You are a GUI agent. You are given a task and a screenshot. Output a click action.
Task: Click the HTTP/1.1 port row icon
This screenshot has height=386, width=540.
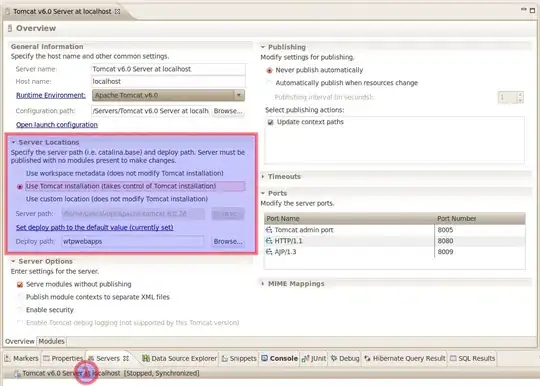[269, 241]
